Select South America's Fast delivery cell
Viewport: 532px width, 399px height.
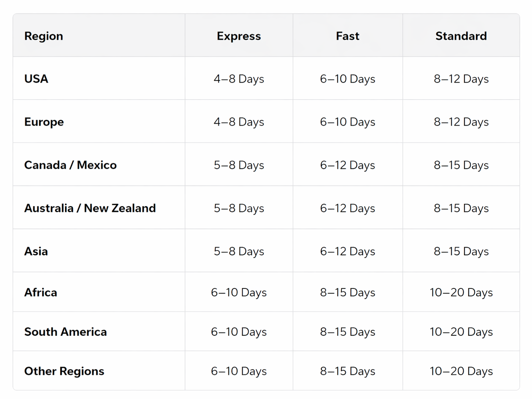coord(348,332)
